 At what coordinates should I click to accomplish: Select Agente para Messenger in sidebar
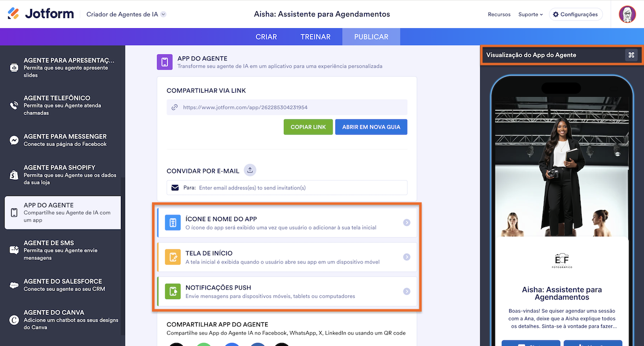pyautogui.click(x=62, y=140)
